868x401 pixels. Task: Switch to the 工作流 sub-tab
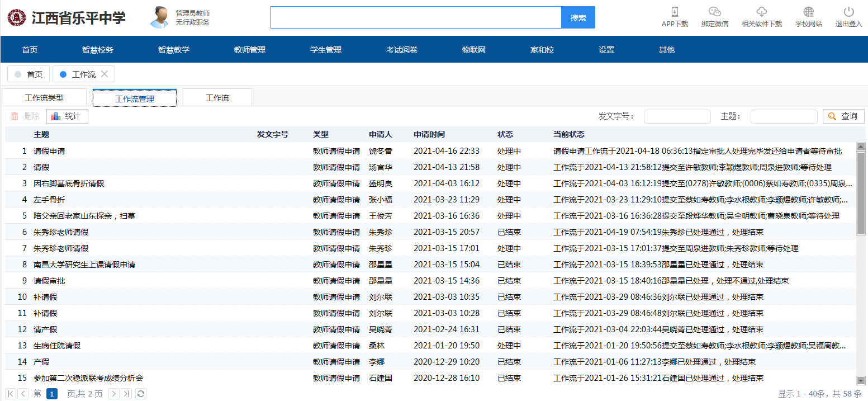click(x=217, y=98)
